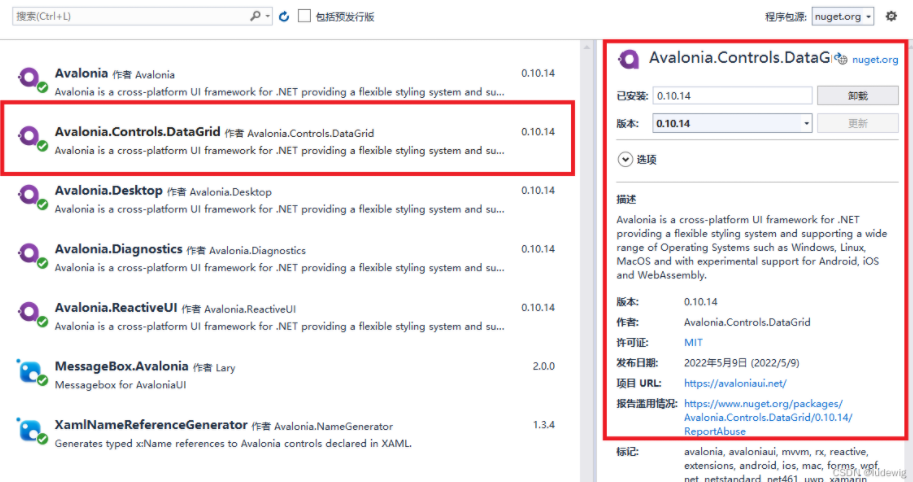Click the Avalonia.Desktop package icon
The image size is (913, 482).
pos(31,197)
